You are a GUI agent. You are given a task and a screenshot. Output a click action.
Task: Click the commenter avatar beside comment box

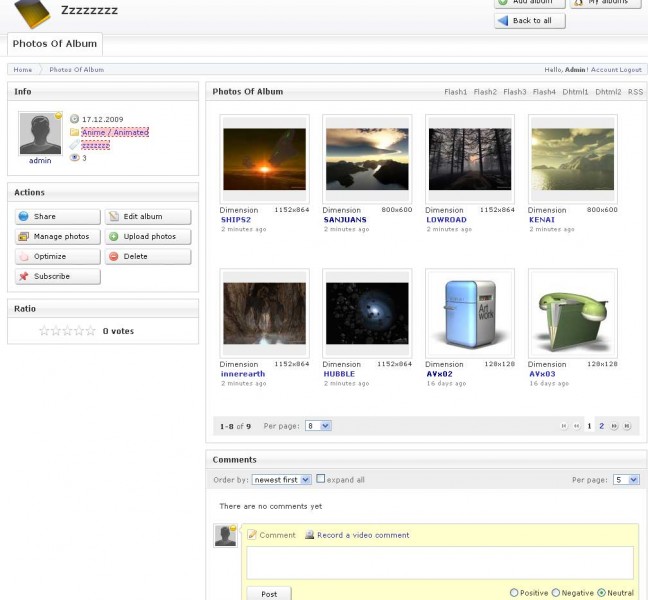225,536
